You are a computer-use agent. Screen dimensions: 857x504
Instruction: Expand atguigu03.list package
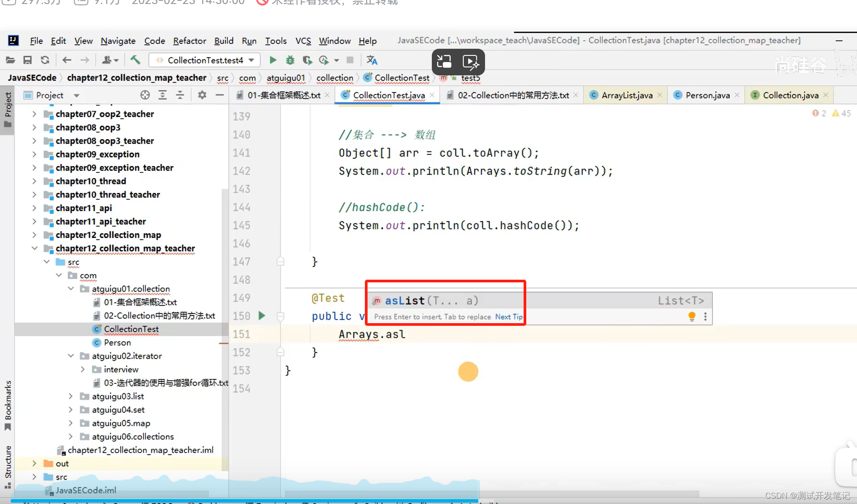click(70, 396)
